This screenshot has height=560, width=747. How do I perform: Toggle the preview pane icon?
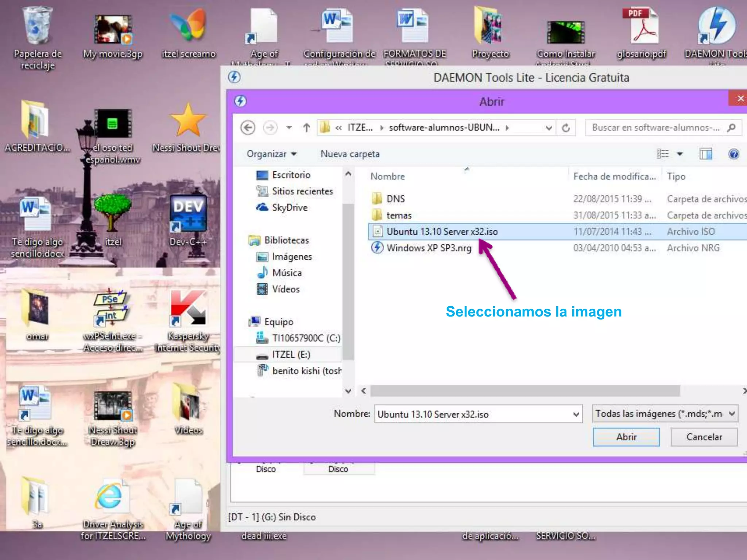[706, 154]
